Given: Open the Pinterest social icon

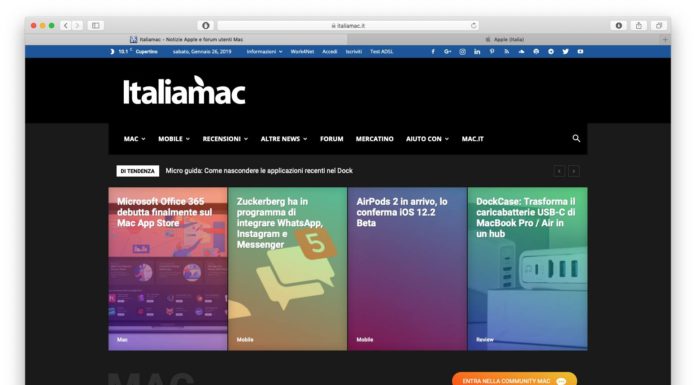Looking at the screenshot, I should pyautogui.click(x=492, y=52).
